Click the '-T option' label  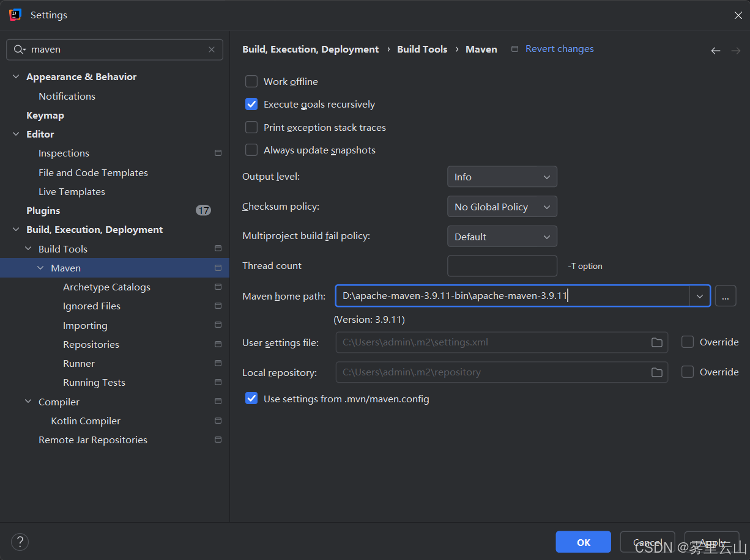coord(585,267)
